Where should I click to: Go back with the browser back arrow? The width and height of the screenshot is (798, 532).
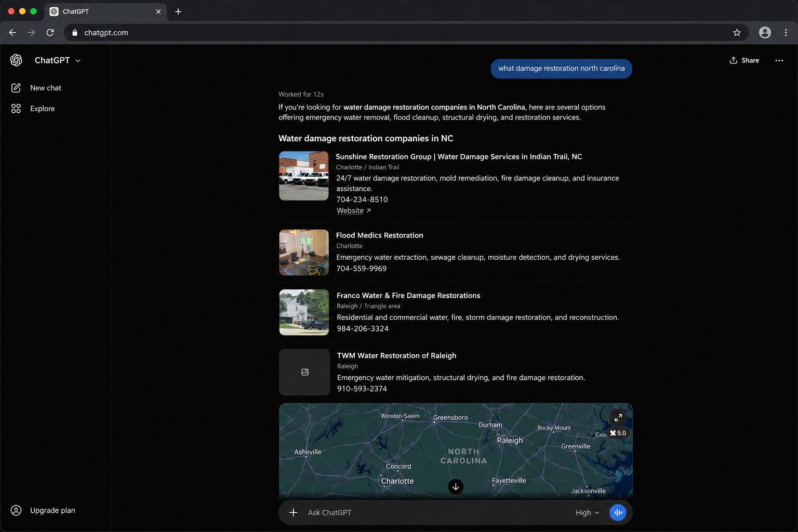(x=13, y=32)
